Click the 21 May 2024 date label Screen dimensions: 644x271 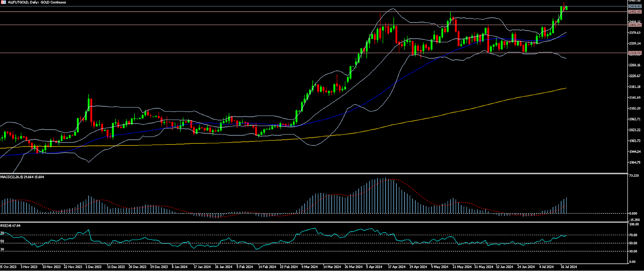(462, 267)
